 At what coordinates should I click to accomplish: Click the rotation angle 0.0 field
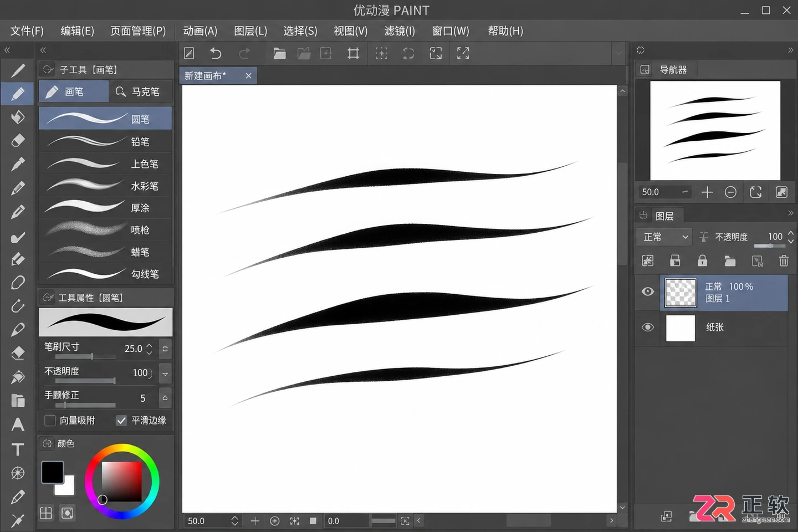click(346, 521)
